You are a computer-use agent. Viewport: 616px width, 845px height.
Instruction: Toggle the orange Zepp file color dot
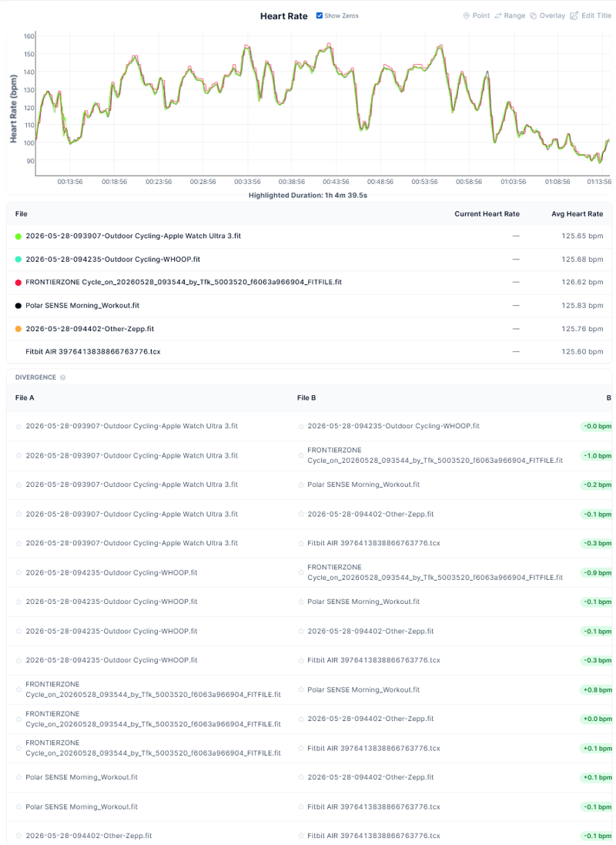tap(18, 329)
